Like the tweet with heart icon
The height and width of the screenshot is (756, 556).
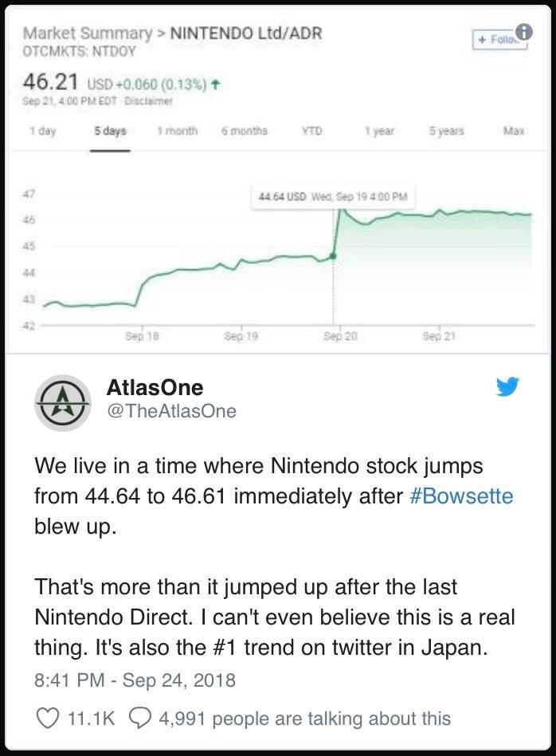49,718
